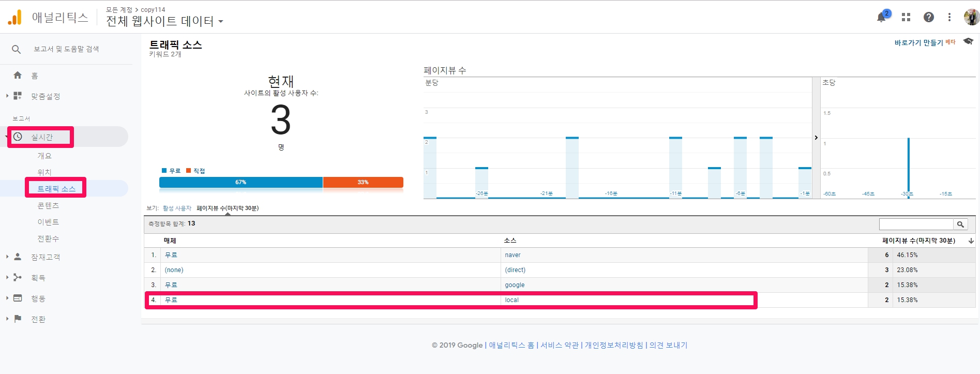This screenshot has height=374, width=980.
Task: Switch to the 활성 사용자 view
Action: tap(177, 208)
